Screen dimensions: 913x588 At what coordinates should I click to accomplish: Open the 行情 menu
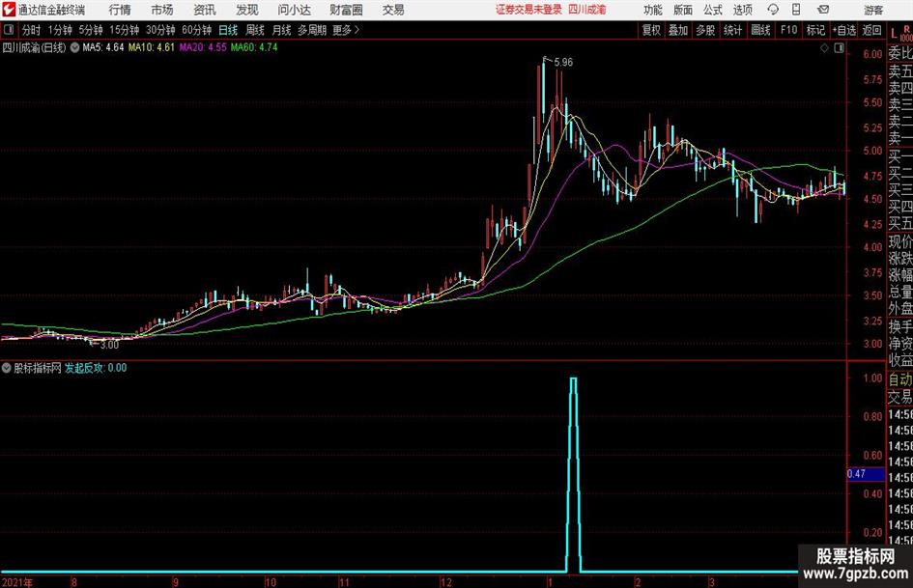(120, 10)
